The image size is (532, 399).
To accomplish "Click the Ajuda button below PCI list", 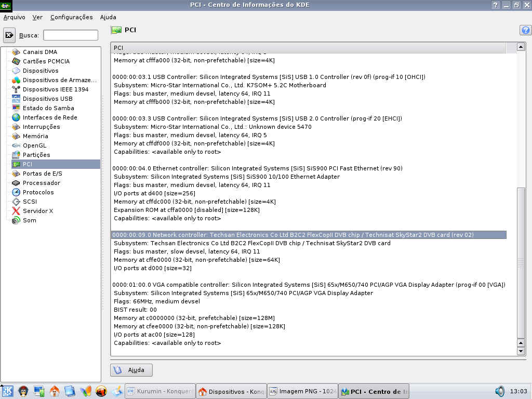I will tap(131, 370).
